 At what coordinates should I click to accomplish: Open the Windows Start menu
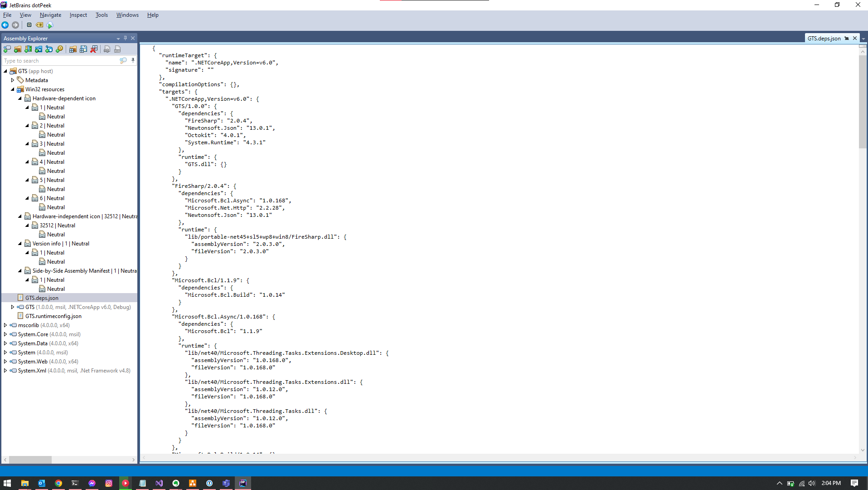(7, 483)
